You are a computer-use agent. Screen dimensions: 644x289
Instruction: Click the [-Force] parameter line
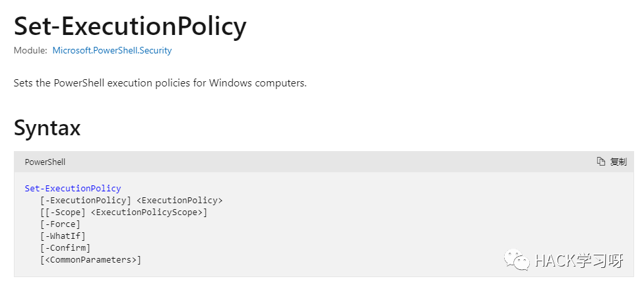tap(61, 224)
